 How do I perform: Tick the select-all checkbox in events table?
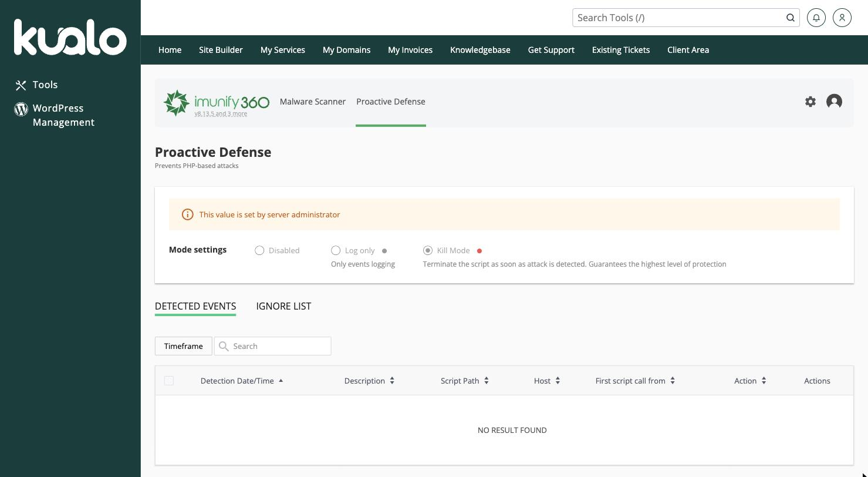[x=169, y=381]
